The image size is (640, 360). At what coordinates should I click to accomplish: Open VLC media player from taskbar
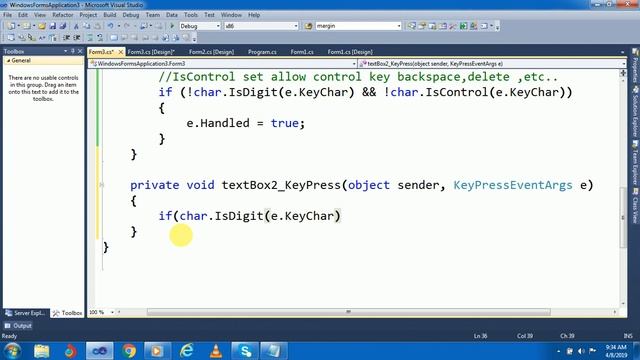[216, 351]
